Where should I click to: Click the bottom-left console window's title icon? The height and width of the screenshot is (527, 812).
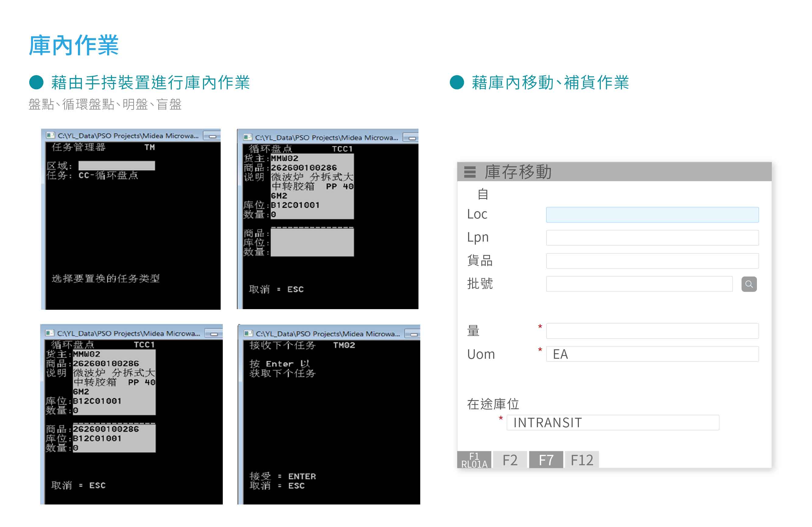pos(50,333)
